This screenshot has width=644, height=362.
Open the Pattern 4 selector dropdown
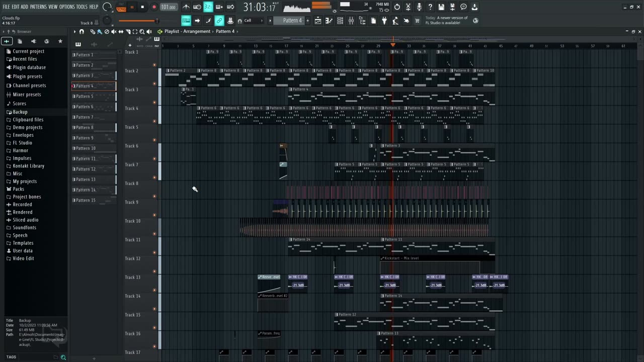292,21
